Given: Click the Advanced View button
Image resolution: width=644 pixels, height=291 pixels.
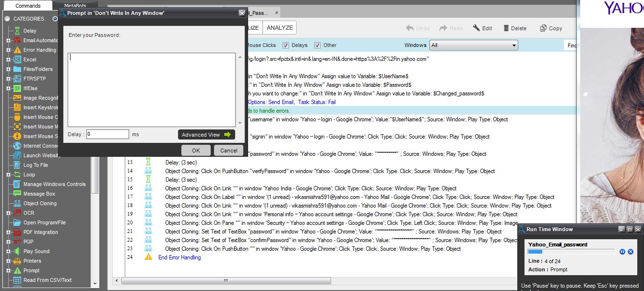Looking at the screenshot, I should pyautogui.click(x=206, y=135).
